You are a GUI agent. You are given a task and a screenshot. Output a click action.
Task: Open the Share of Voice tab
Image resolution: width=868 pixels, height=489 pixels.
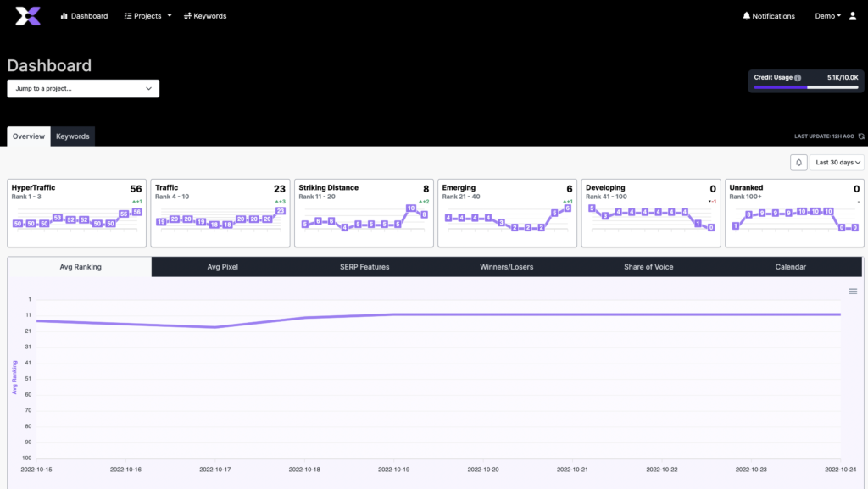(648, 267)
